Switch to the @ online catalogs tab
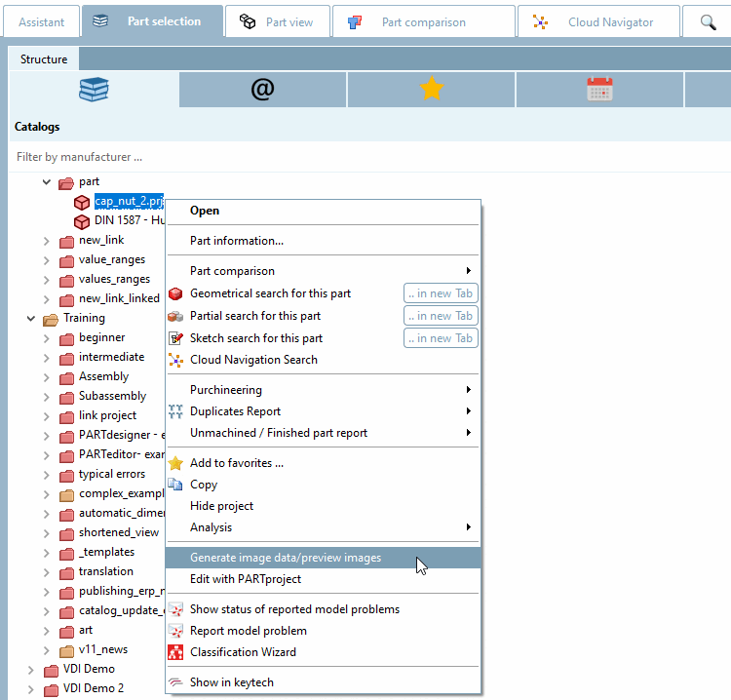 point(262,89)
